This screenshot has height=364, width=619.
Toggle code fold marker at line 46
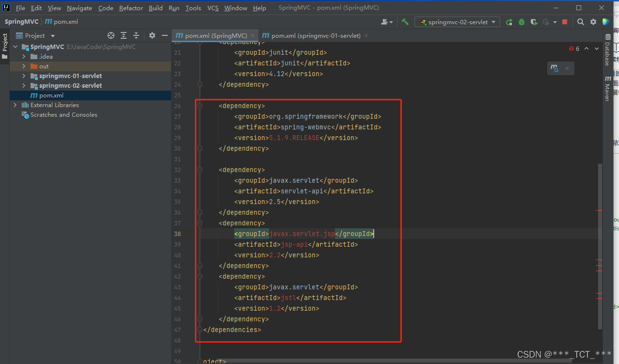tap(200, 319)
